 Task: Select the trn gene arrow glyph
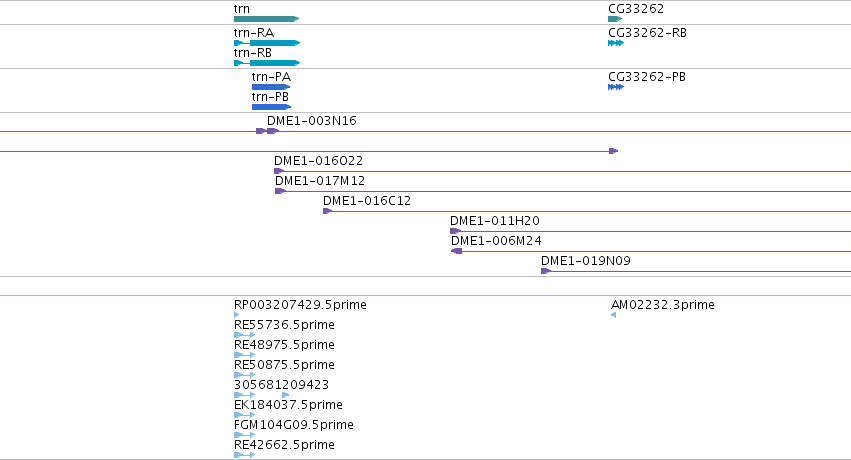click(x=266, y=19)
